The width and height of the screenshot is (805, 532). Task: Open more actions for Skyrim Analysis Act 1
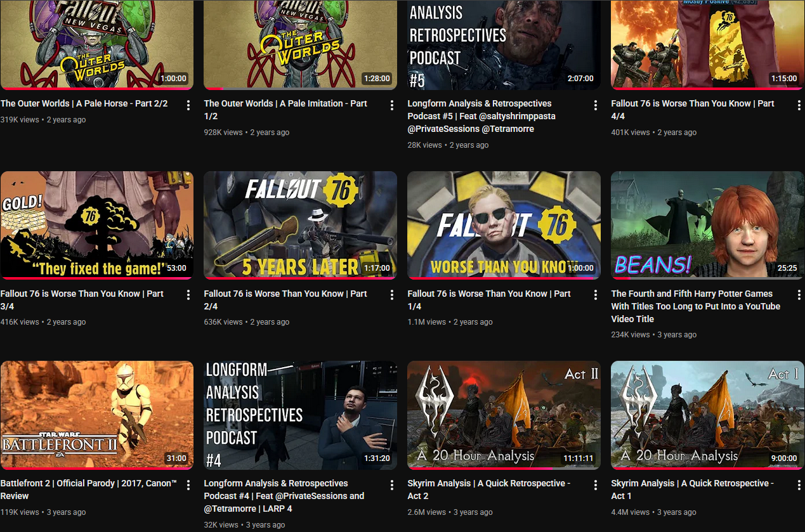click(x=799, y=485)
